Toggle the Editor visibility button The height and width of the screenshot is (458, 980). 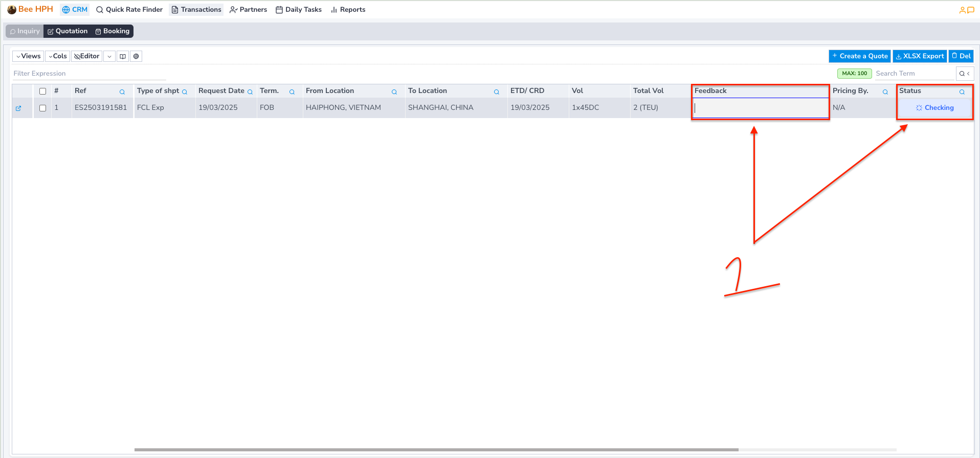[x=87, y=56]
